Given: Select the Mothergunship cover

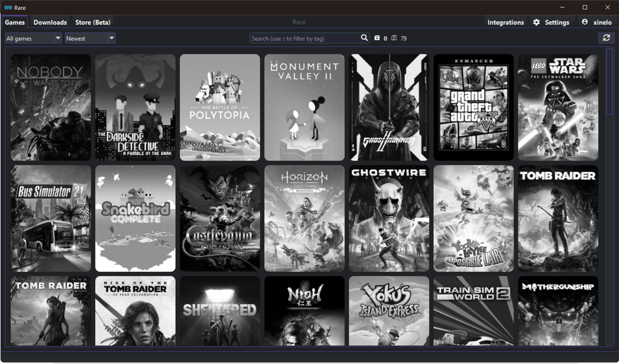Looking at the screenshot, I should pos(558,311).
